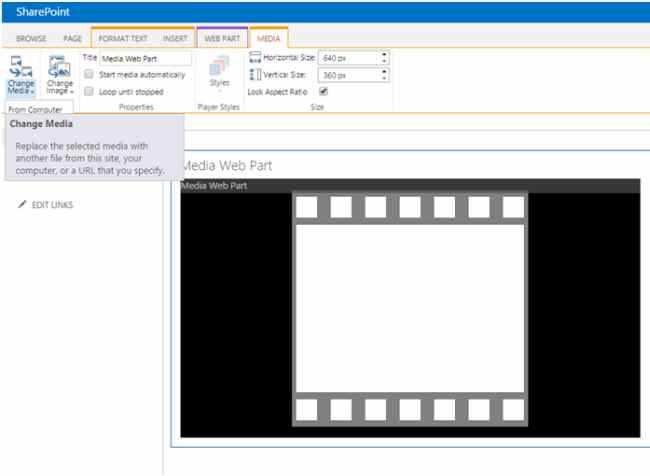This screenshot has width=650, height=476.
Task: Open the FORMAT TEXT ribbon tab
Action: 123,39
